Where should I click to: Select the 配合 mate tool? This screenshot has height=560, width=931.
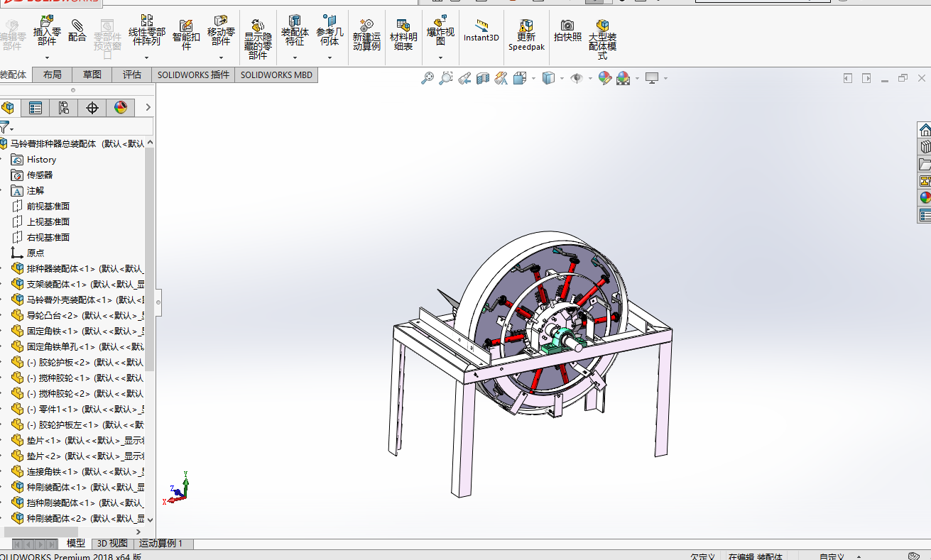pos(77,31)
